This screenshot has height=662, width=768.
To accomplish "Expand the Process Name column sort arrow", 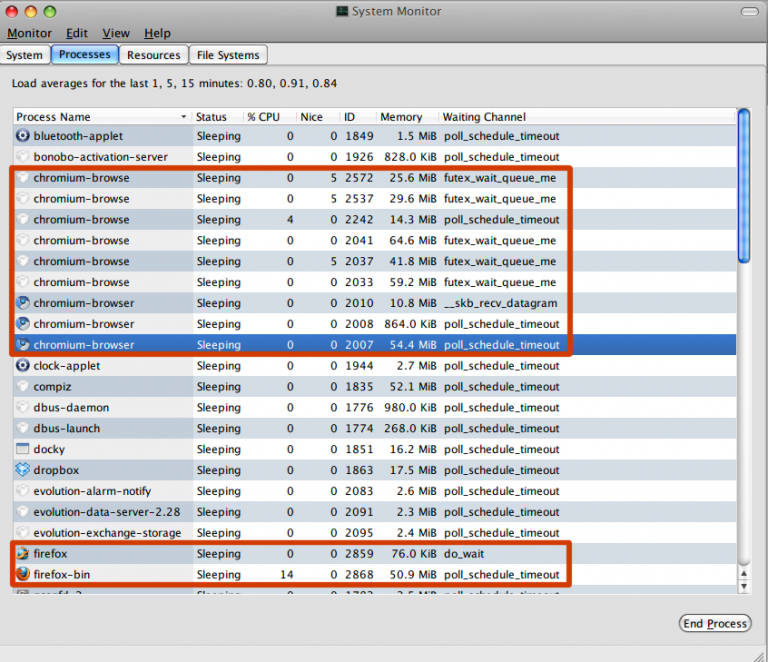I will [x=183, y=117].
